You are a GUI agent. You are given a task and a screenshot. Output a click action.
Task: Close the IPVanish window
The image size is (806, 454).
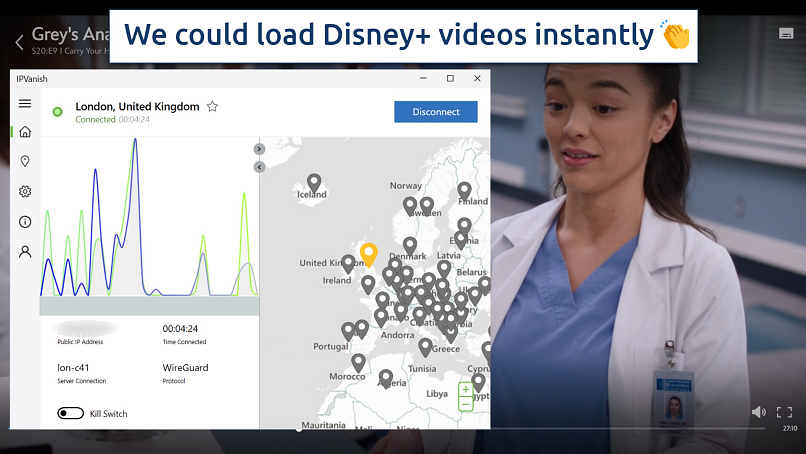(477, 79)
